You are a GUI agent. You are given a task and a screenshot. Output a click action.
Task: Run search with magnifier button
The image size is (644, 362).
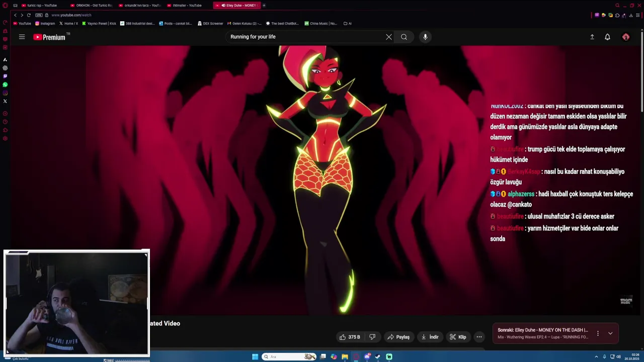(x=404, y=37)
